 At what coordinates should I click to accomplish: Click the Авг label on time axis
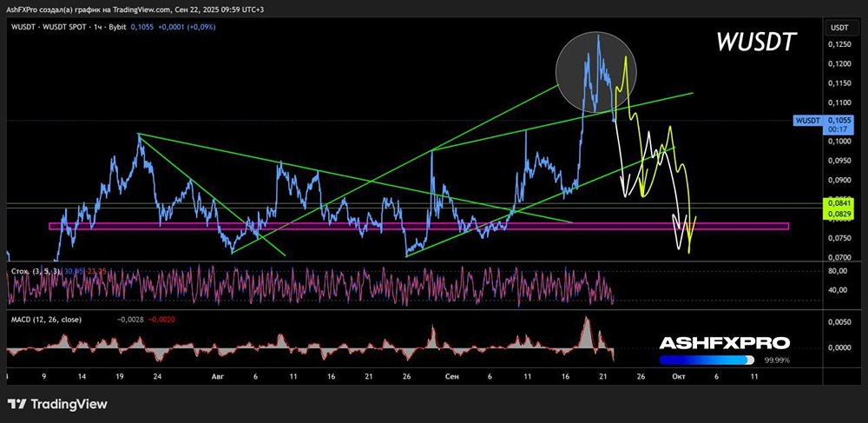pyautogui.click(x=218, y=376)
